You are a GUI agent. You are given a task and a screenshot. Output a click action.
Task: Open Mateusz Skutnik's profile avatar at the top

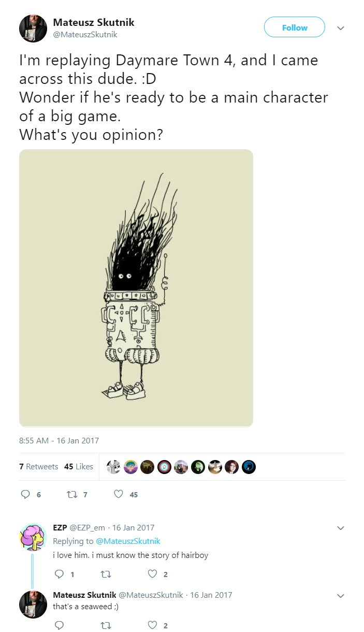(33, 28)
